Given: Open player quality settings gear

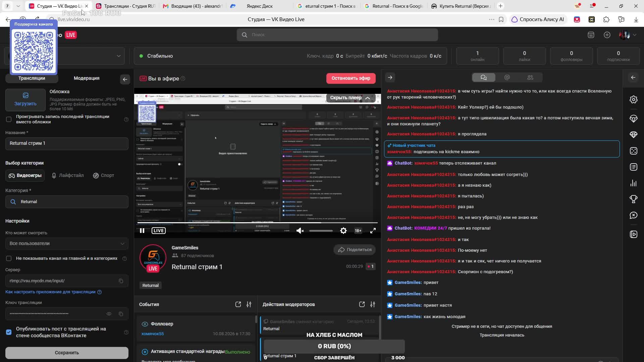Looking at the screenshot, I should coord(343,231).
